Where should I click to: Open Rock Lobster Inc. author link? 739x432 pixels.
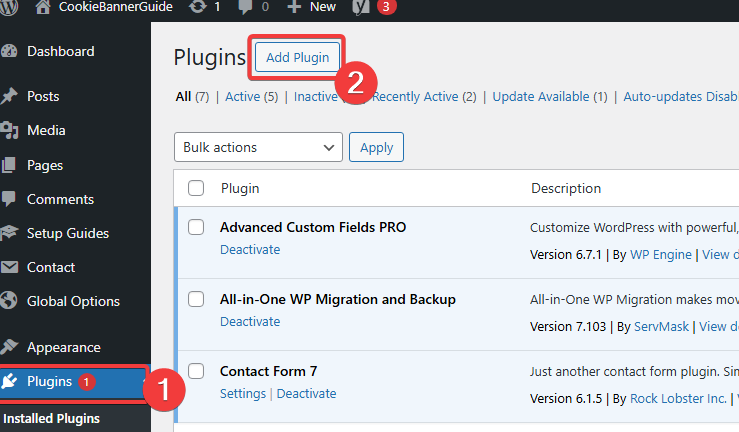click(x=678, y=399)
